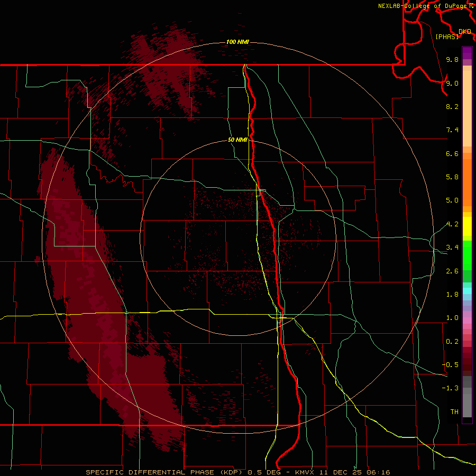Pick the peach segment of the color bar
Screen dimensions: 476x476
(467, 108)
